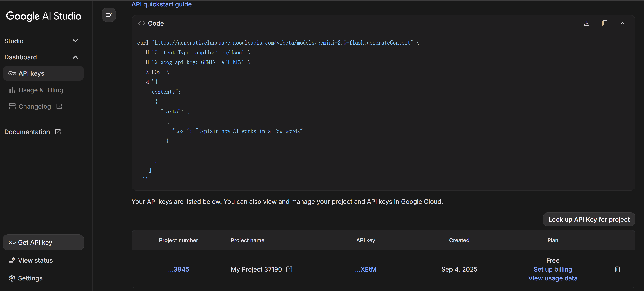The width and height of the screenshot is (644, 291).
Task: Click the Project name column header
Action: click(247, 240)
